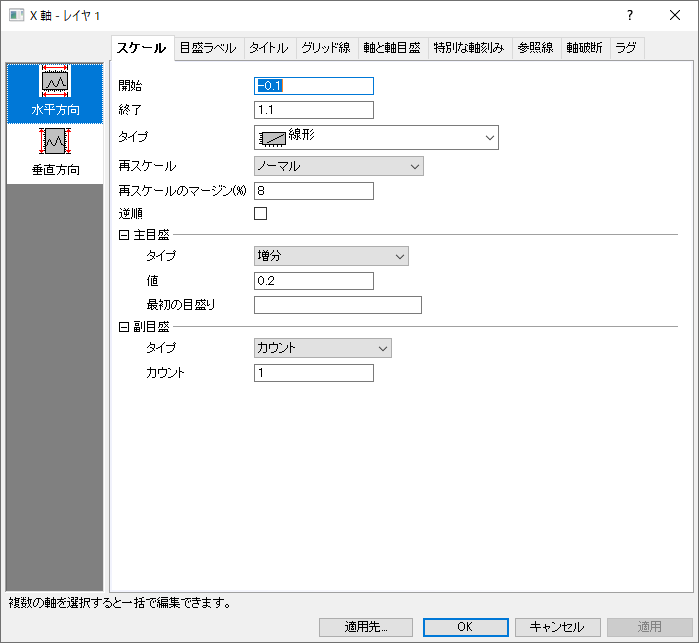Screen dimensions: 699x643
Task: Switch to the 軸と軸目盛 tab
Action: tap(392, 48)
